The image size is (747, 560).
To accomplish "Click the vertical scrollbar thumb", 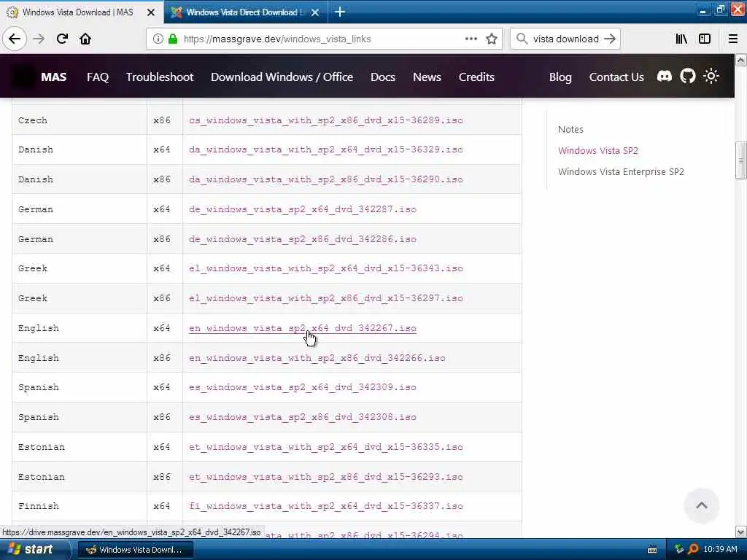I will pyautogui.click(x=741, y=160).
